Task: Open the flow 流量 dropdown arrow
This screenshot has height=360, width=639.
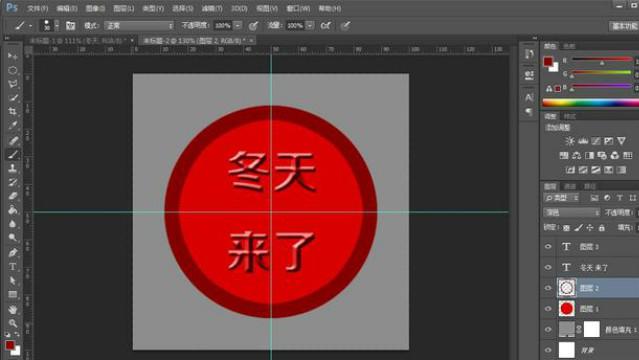Action: point(310,25)
